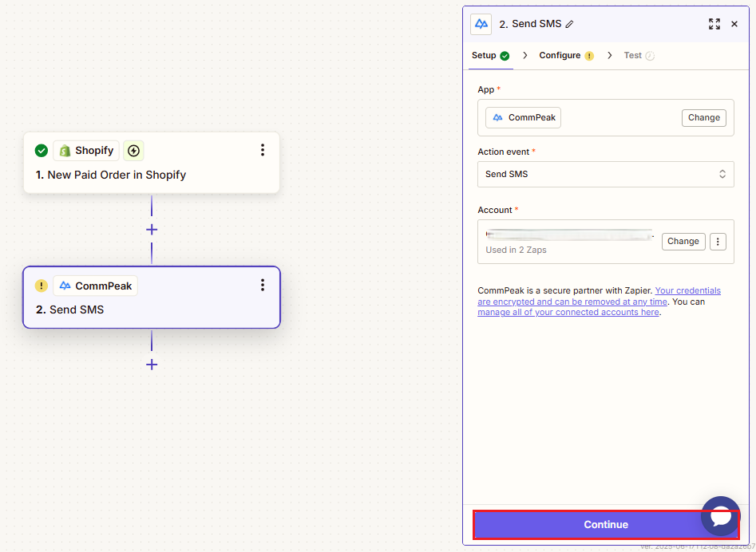
Task: Rename step via pencil edit icon
Action: click(569, 24)
